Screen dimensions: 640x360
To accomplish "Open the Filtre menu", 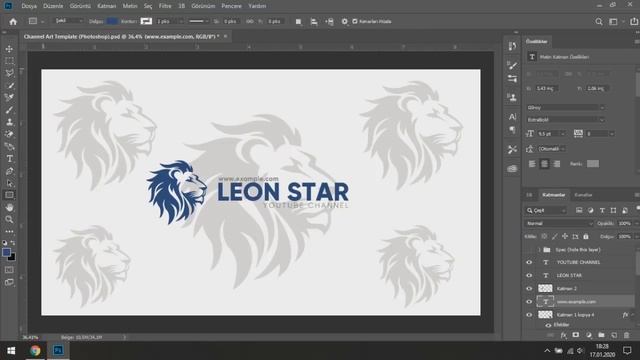I will click(x=165, y=6).
